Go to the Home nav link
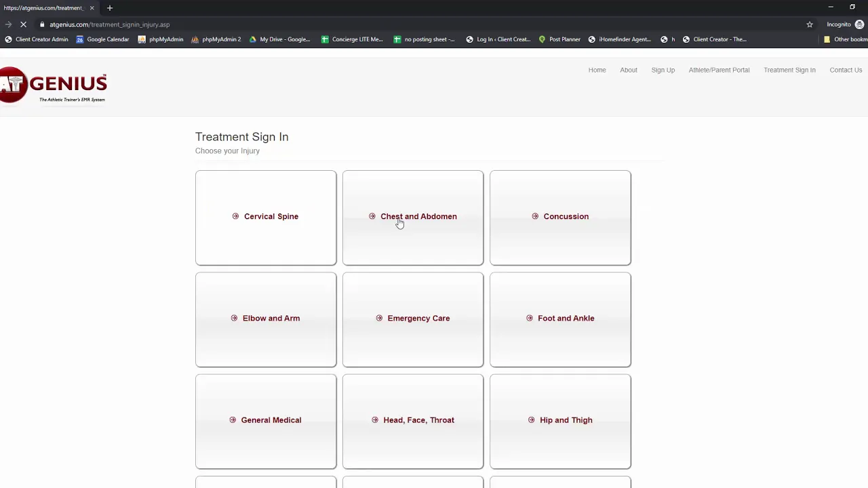868x488 pixels. tap(597, 70)
